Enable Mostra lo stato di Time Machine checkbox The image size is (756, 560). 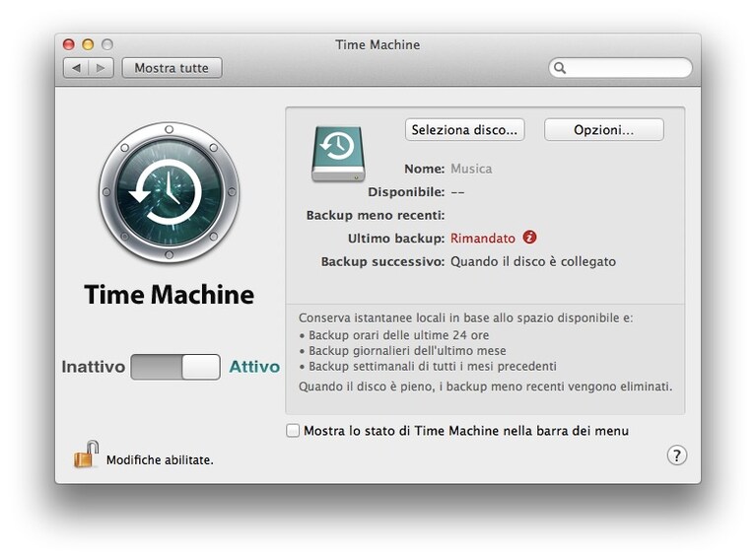293,430
